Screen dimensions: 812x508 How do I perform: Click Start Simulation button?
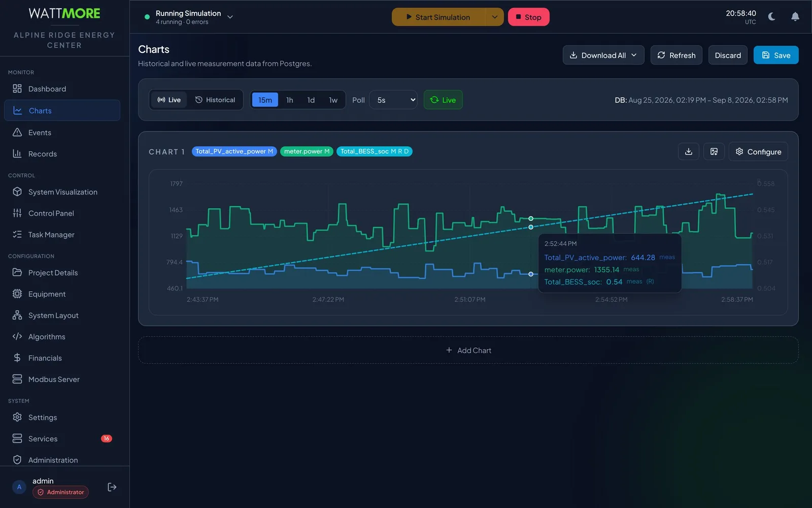click(x=438, y=17)
